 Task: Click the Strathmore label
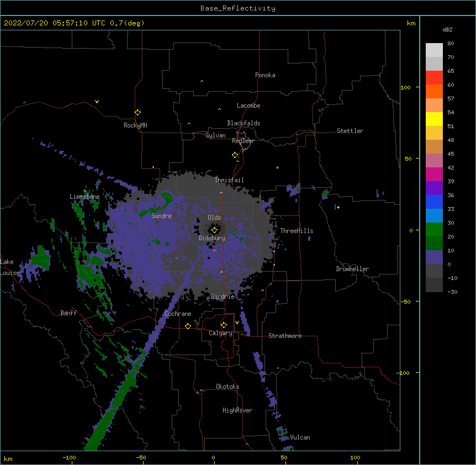[285, 336]
